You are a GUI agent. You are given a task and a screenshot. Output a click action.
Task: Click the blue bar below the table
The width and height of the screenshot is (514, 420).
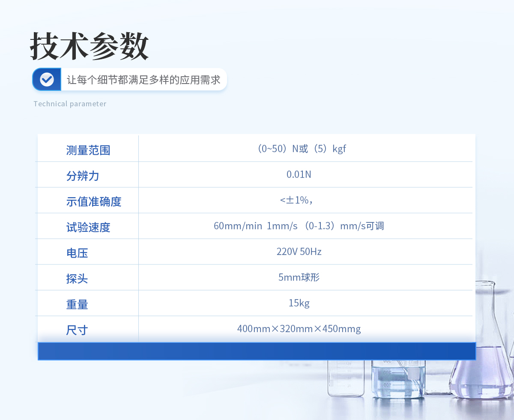(x=257, y=351)
